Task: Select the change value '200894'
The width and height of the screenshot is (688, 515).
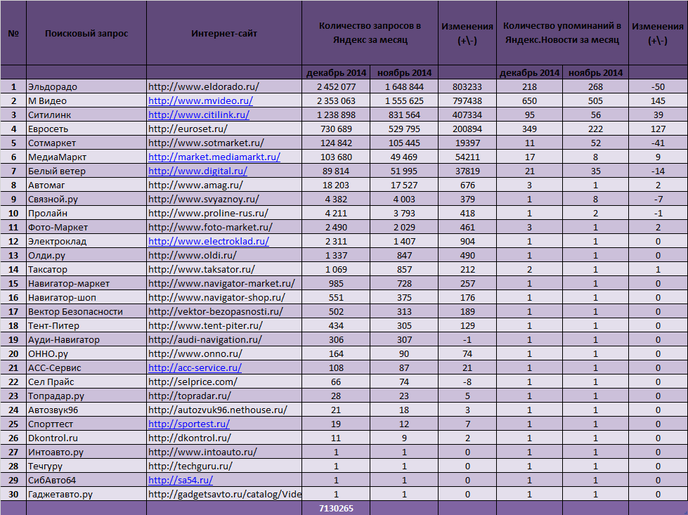Action: (x=467, y=129)
